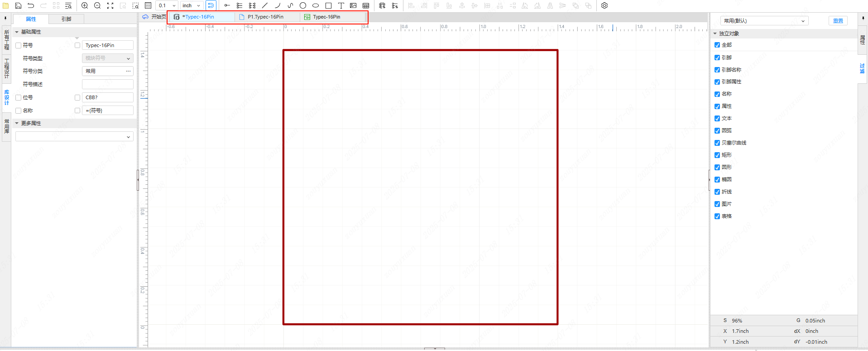Collapse the 基础属性 section
The height and width of the screenshot is (351, 868).
17,32
